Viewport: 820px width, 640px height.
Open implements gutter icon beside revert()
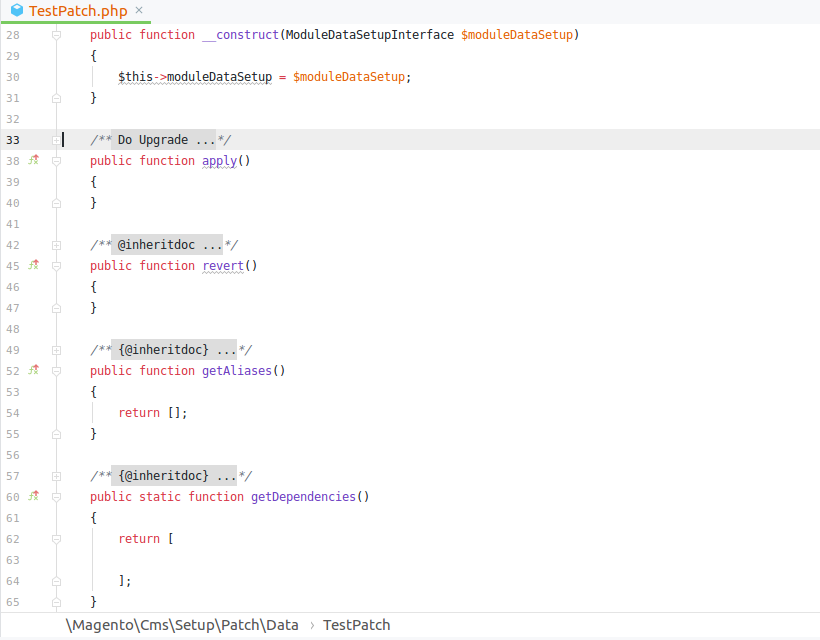(34, 265)
